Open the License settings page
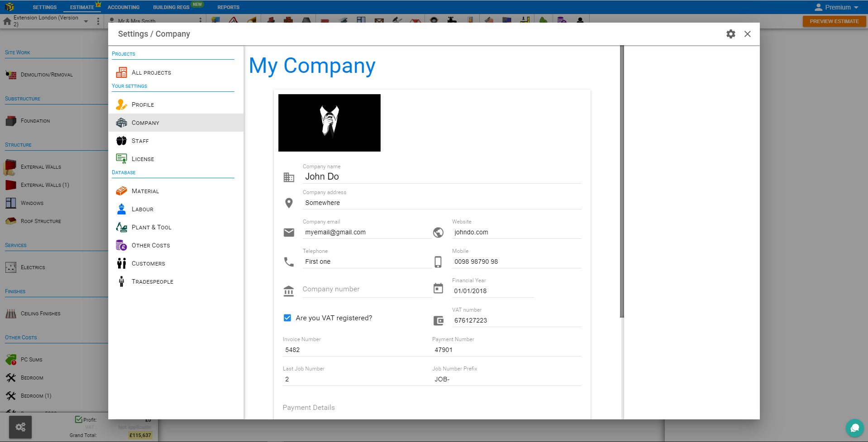The image size is (868, 442). point(176,159)
